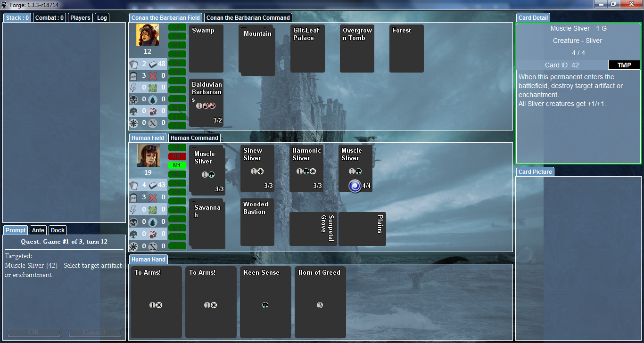
Task: Open the Ante tab
Action: tap(38, 230)
